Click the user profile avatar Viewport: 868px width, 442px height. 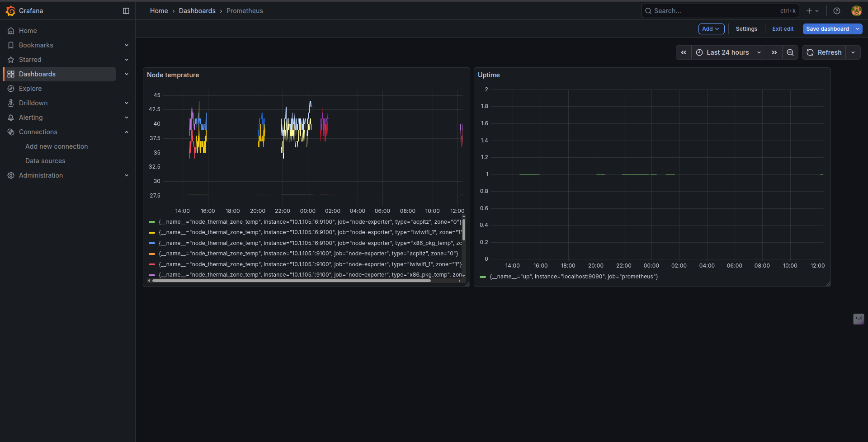pyautogui.click(x=856, y=11)
